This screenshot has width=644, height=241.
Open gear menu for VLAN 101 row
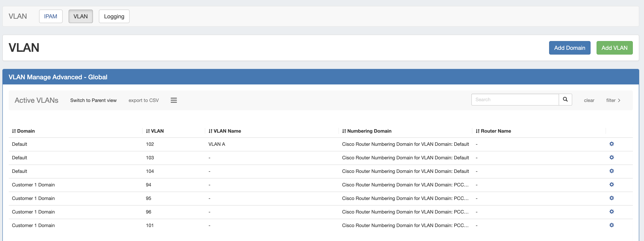coord(612,225)
